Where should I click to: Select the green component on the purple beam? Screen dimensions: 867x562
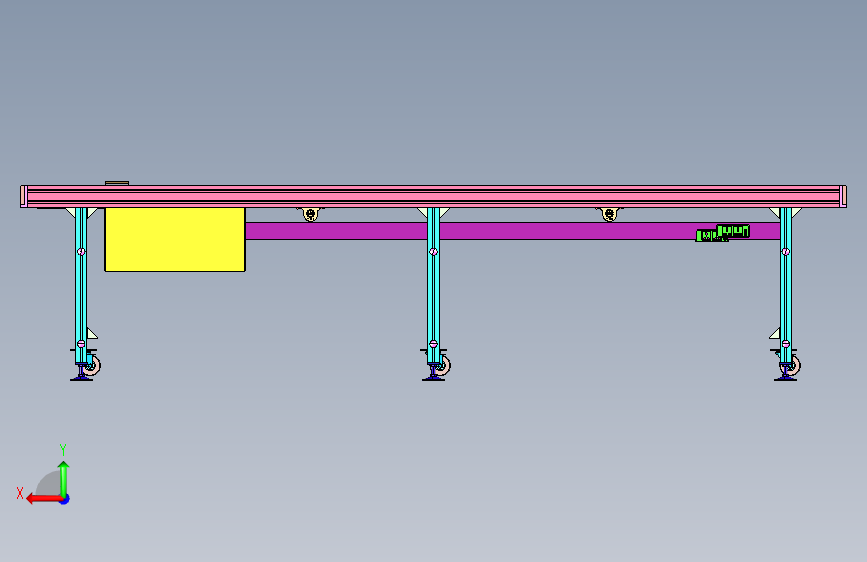point(723,233)
